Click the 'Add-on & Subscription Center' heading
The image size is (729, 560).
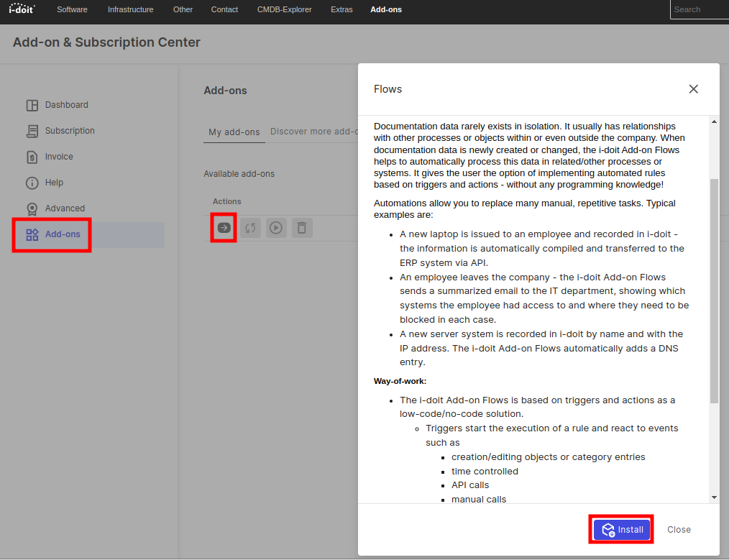tap(106, 42)
